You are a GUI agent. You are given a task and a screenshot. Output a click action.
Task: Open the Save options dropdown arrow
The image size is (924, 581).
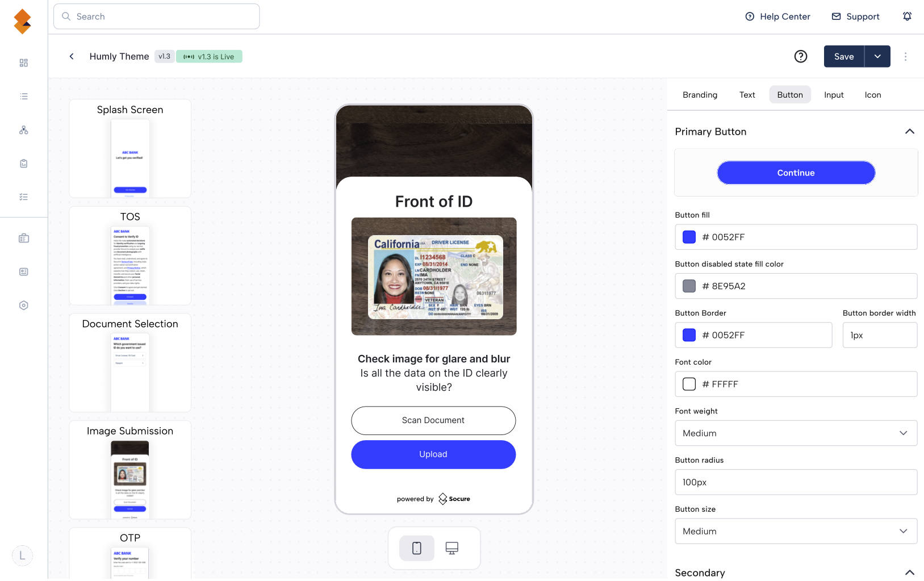point(877,56)
